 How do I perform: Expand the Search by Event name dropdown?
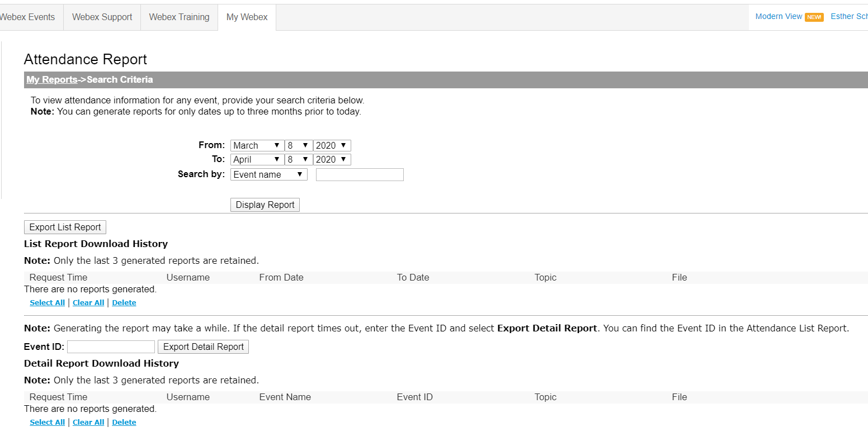269,174
